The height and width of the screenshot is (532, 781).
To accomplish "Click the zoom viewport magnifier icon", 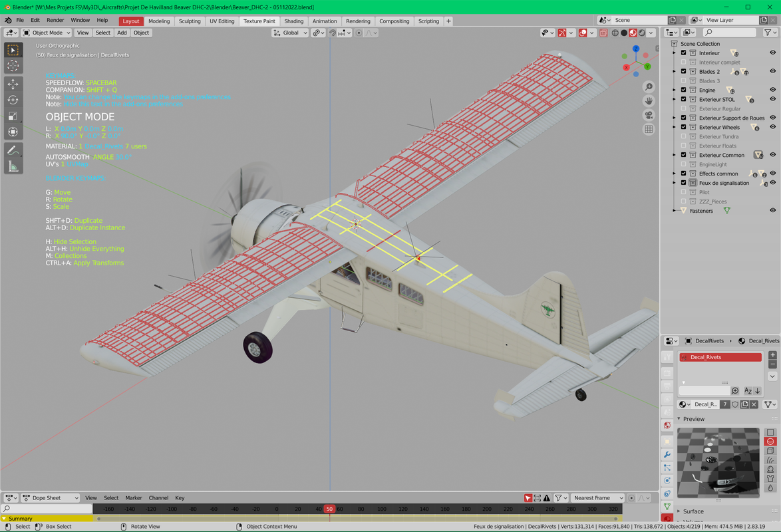I will 649,87.
